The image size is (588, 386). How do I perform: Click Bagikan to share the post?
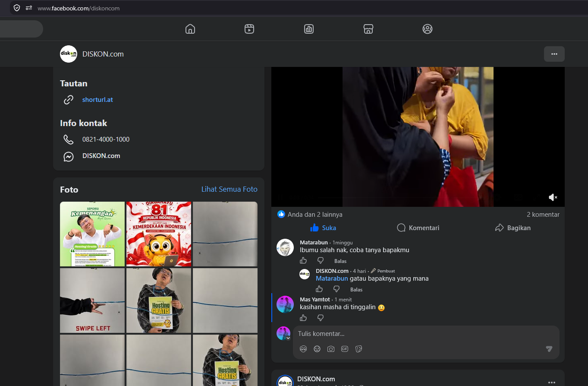[513, 228]
